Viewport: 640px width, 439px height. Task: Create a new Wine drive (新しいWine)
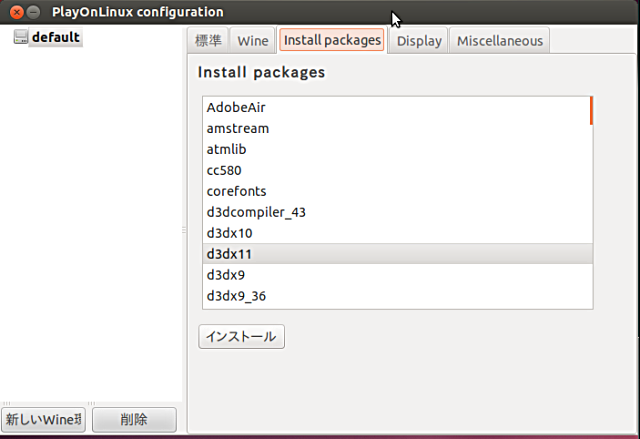[x=43, y=419]
